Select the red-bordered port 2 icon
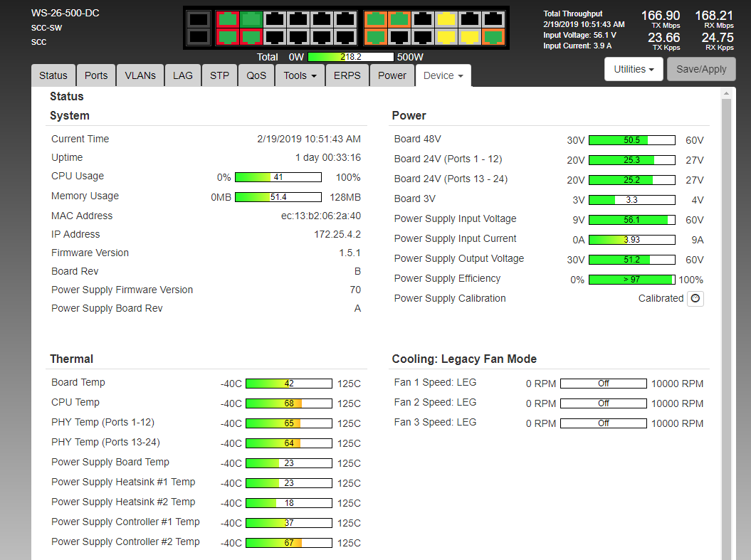Screen dimensions: 751x560 (x=227, y=36)
